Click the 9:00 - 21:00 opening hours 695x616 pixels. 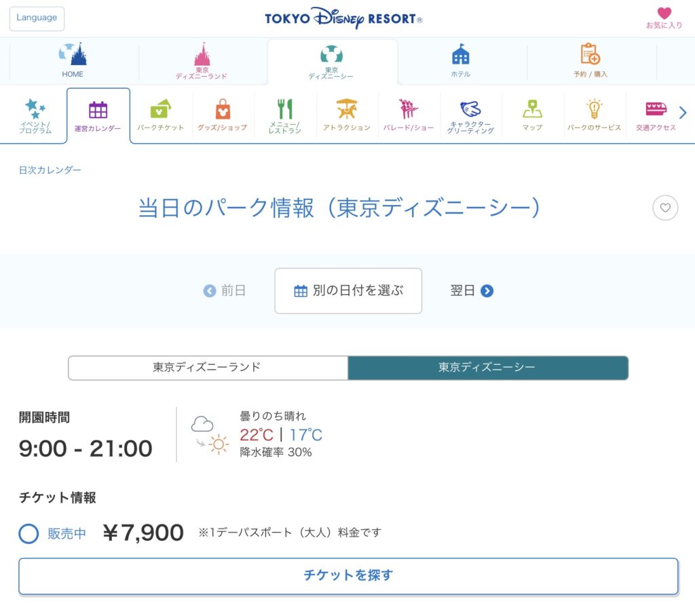click(x=86, y=448)
